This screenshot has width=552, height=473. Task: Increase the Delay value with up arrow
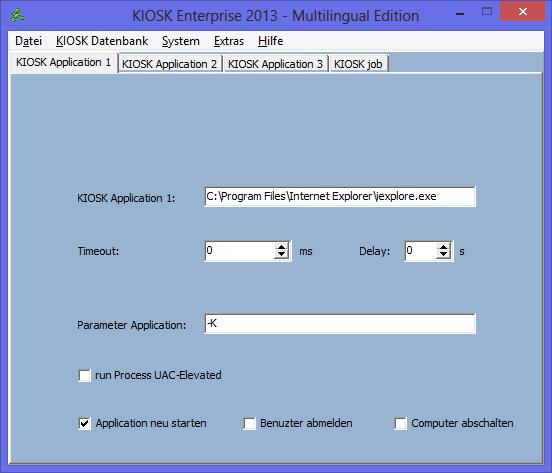tap(443, 247)
